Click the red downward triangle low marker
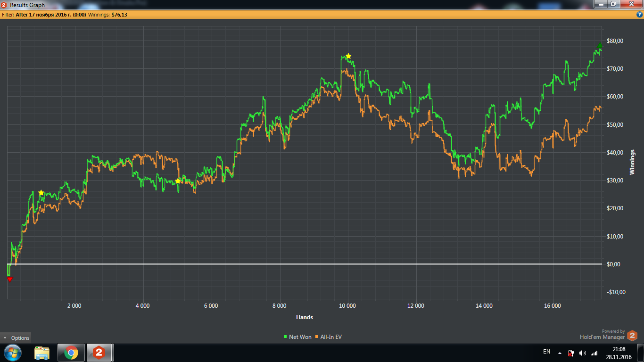 pos(10,280)
